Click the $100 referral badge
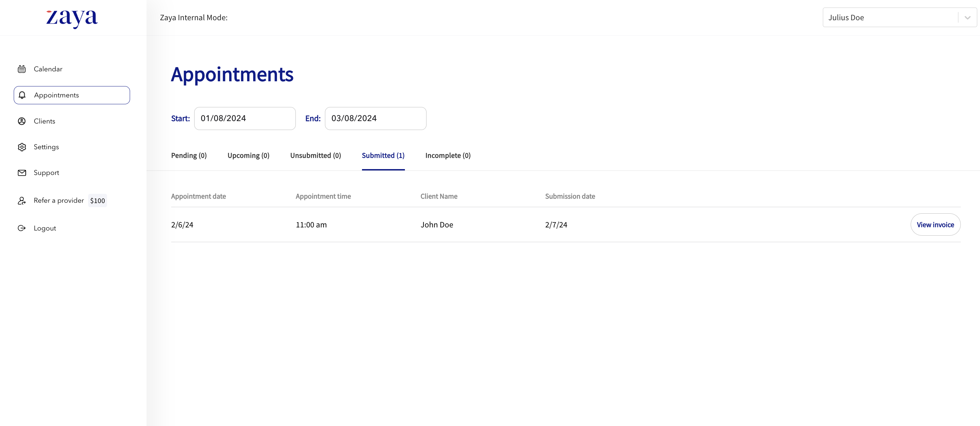980x426 pixels. [x=97, y=201]
